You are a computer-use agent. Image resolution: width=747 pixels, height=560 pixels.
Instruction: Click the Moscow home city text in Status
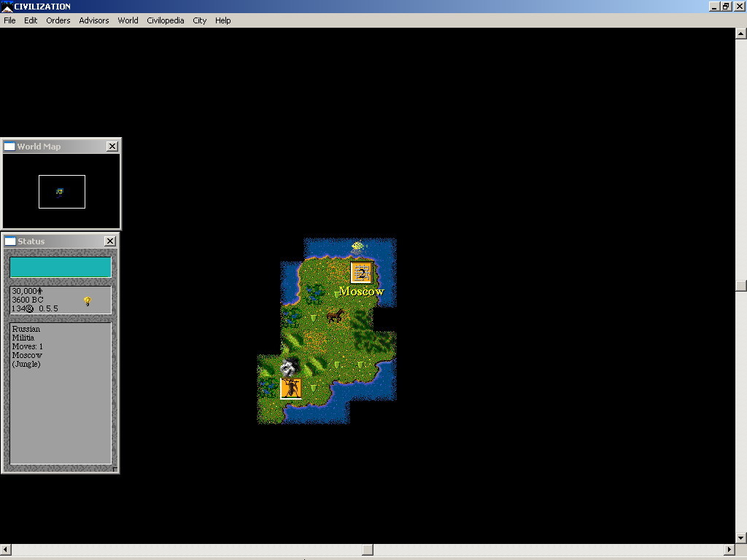(x=27, y=355)
